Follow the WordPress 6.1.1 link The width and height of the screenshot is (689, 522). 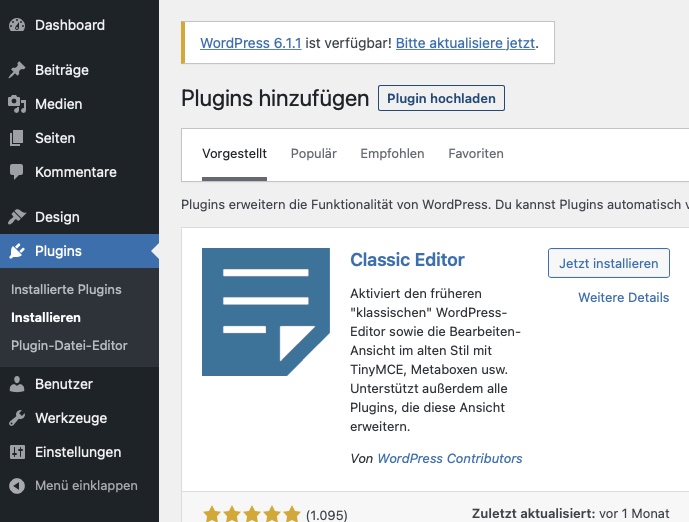tap(250, 43)
